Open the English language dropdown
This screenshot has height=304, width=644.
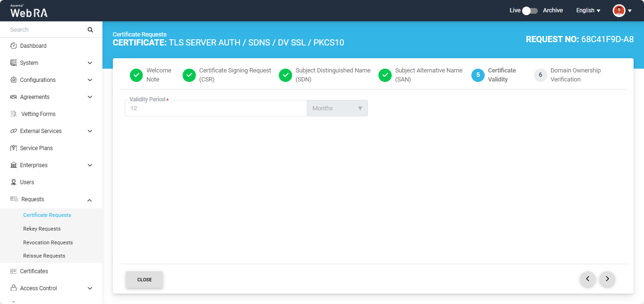tap(588, 10)
